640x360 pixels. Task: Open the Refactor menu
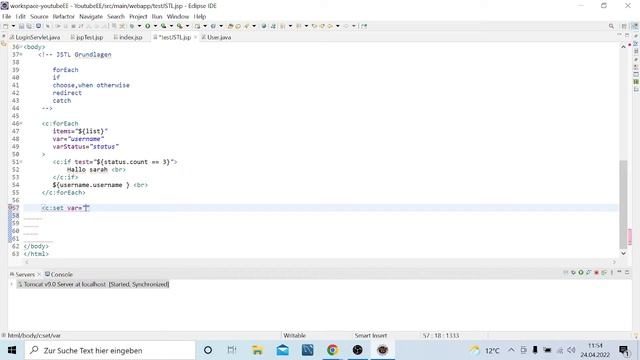point(64,16)
